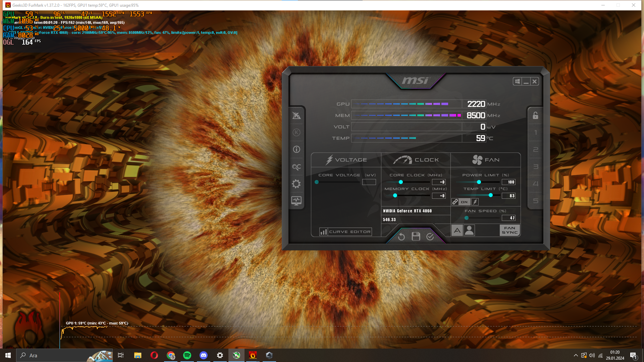The height and width of the screenshot is (362, 644).
Task: Toggle the power/temp limit link ON button
Action: (464, 202)
